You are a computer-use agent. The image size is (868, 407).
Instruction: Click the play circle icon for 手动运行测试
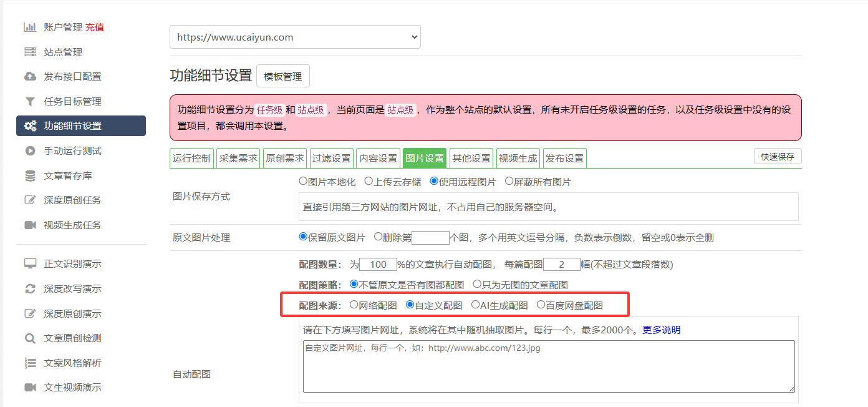[30, 151]
